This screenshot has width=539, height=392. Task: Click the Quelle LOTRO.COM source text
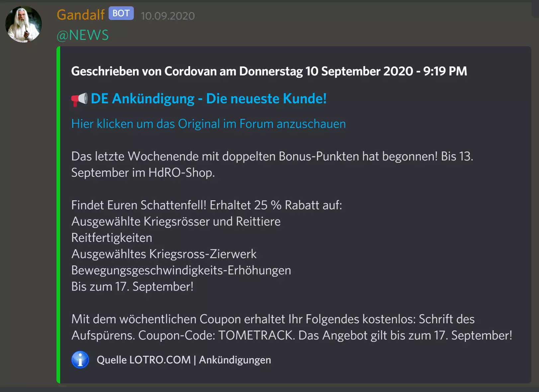coord(143,360)
